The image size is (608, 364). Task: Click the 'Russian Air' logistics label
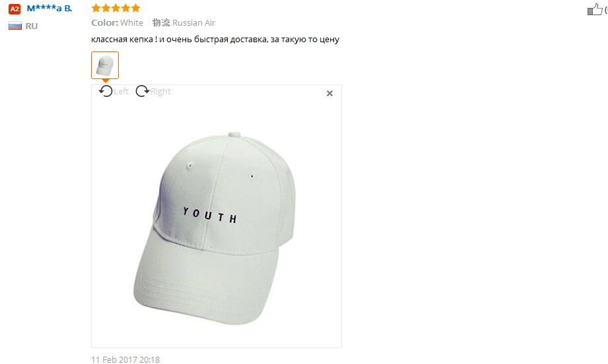pyautogui.click(x=193, y=23)
